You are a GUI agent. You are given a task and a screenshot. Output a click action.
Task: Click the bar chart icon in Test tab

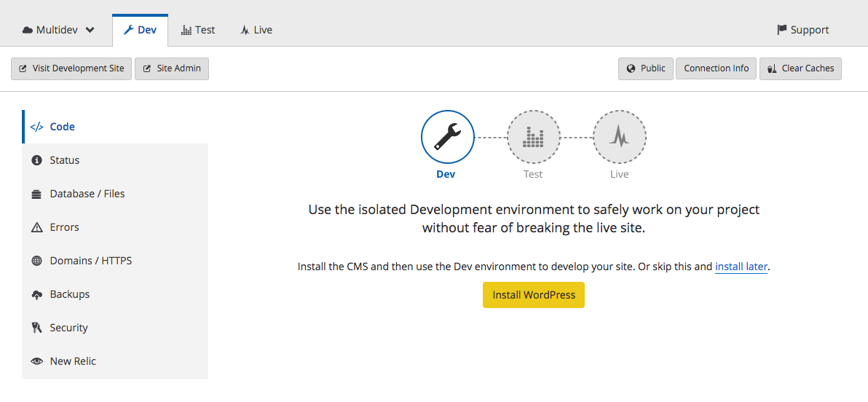point(186,30)
